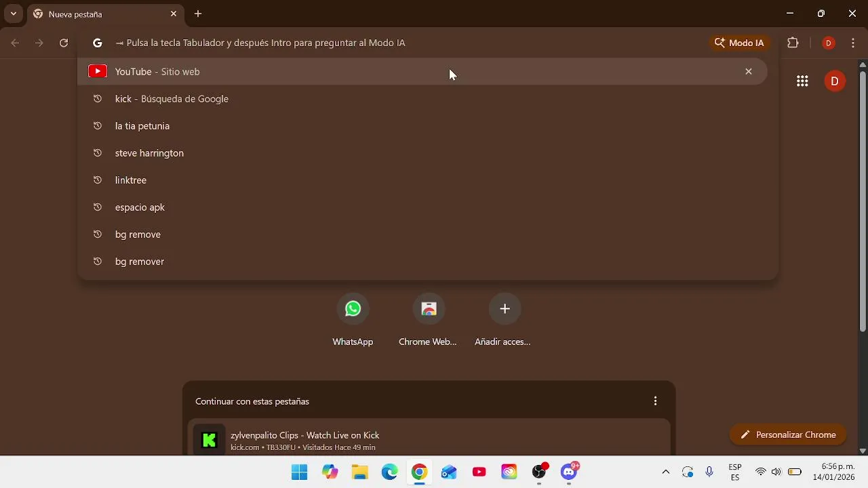The height and width of the screenshot is (488, 868).
Task: Open volume control in system tray
Action: (x=776, y=472)
